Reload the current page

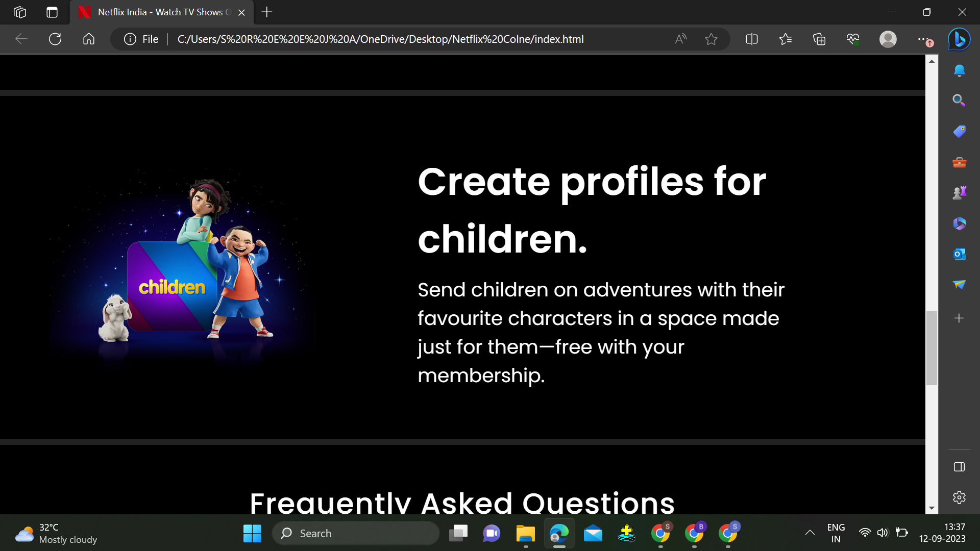[x=55, y=39]
